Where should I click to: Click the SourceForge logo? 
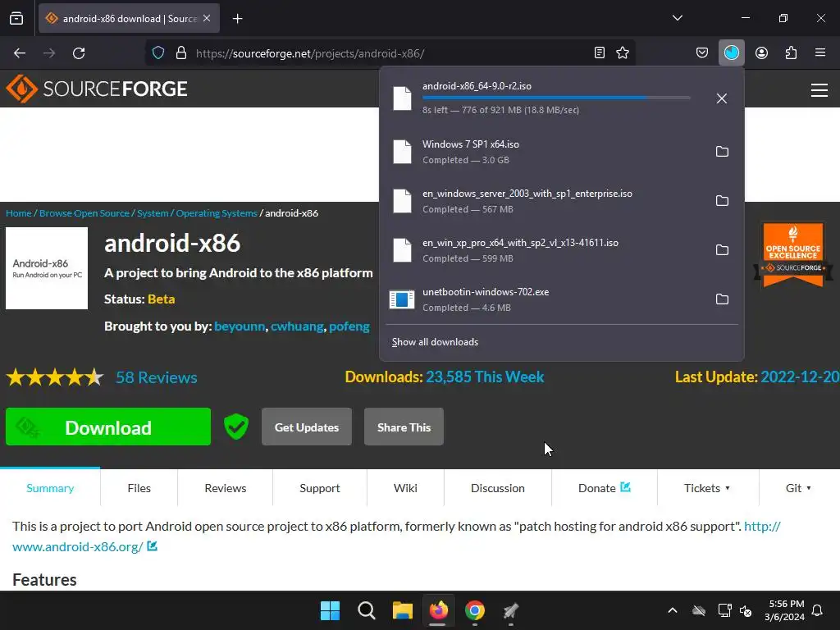pyautogui.click(x=97, y=89)
